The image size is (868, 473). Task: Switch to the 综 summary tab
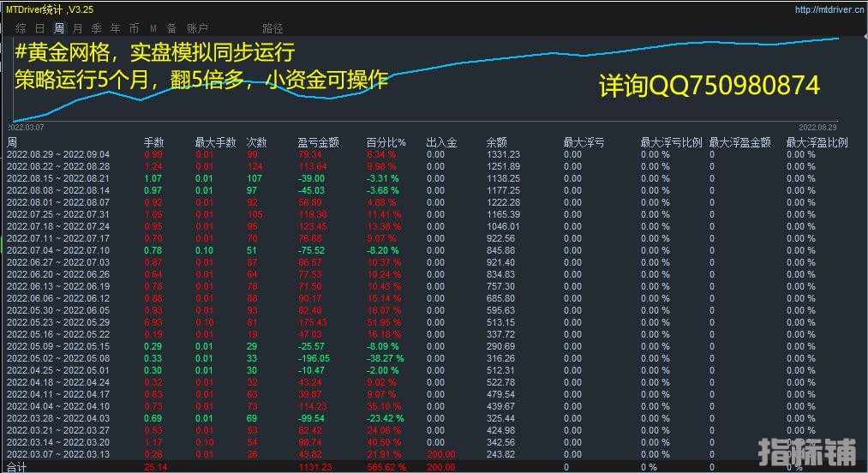(21, 28)
